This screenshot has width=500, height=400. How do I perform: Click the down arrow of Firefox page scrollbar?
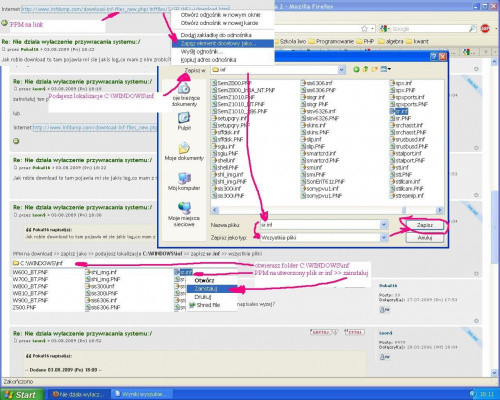click(x=495, y=373)
